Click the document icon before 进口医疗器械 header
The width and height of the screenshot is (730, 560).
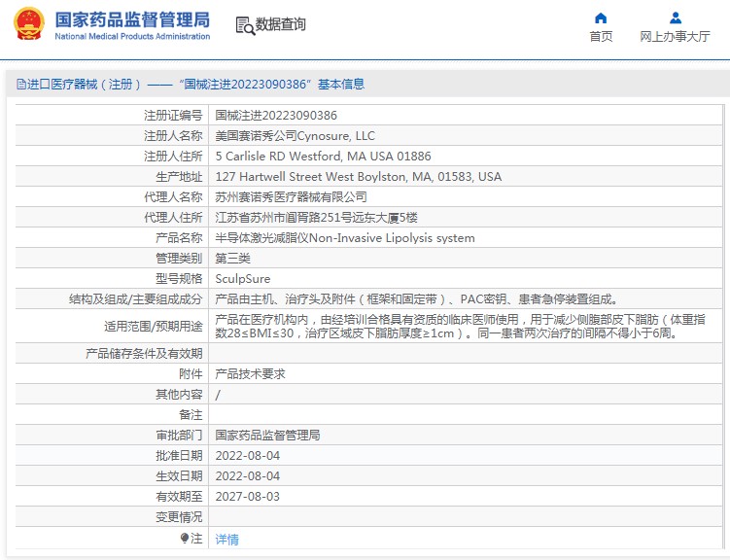click(x=20, y=85)
